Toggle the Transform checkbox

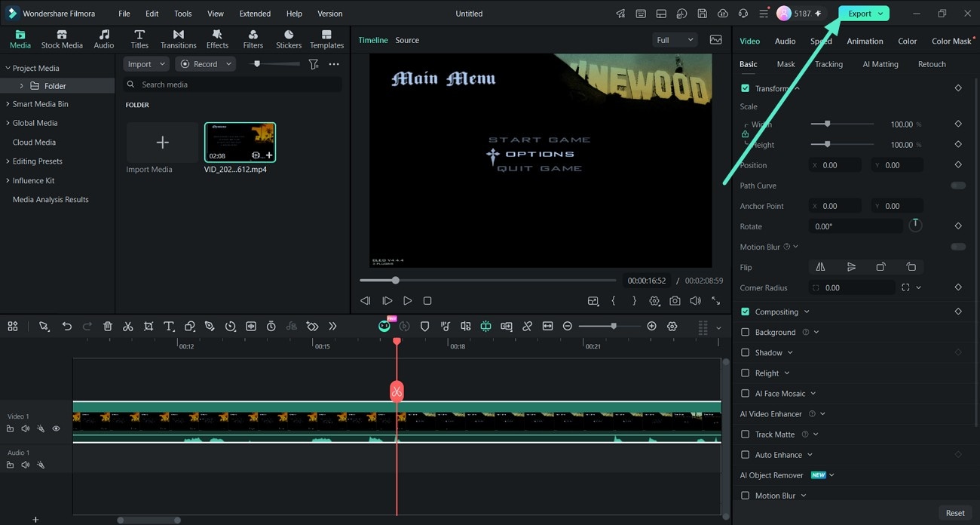coord(746,88)
